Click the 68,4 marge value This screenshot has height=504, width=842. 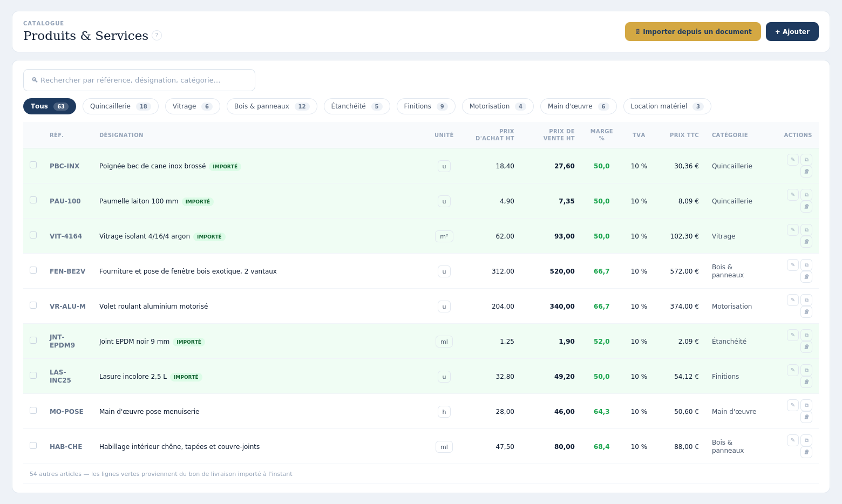click(601, 447)
